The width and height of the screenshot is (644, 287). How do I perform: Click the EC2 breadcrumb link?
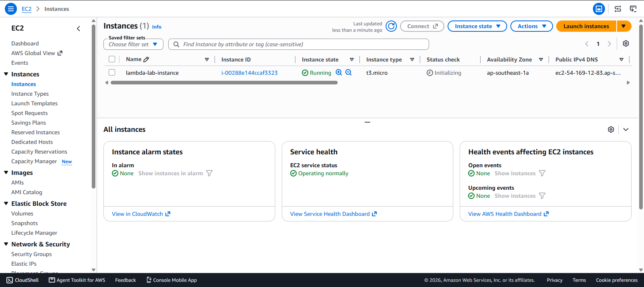(x=27, y=9)
